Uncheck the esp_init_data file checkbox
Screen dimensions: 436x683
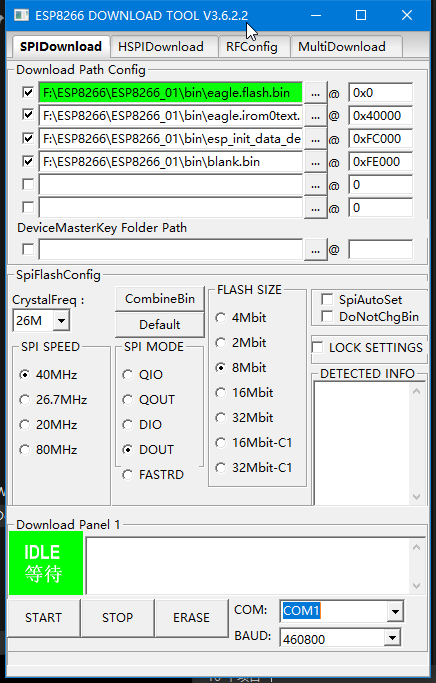pyautogui.click(x=28, y=139)
